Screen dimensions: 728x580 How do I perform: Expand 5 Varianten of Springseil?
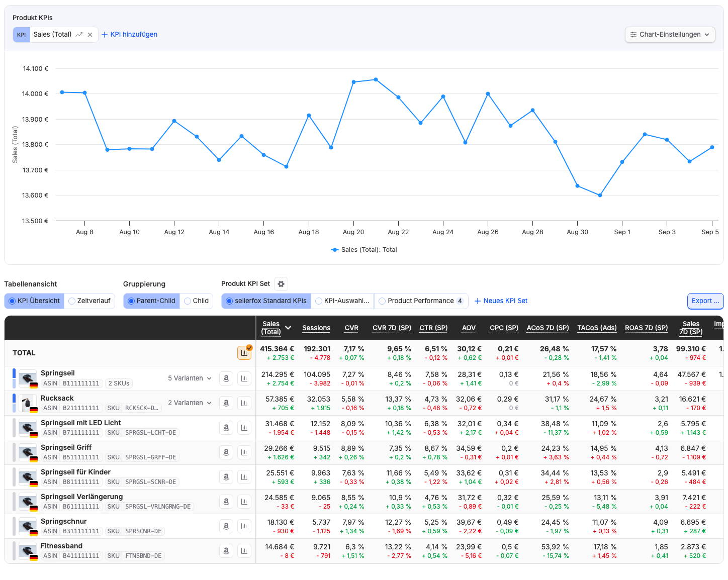click(x=190, y=378)
